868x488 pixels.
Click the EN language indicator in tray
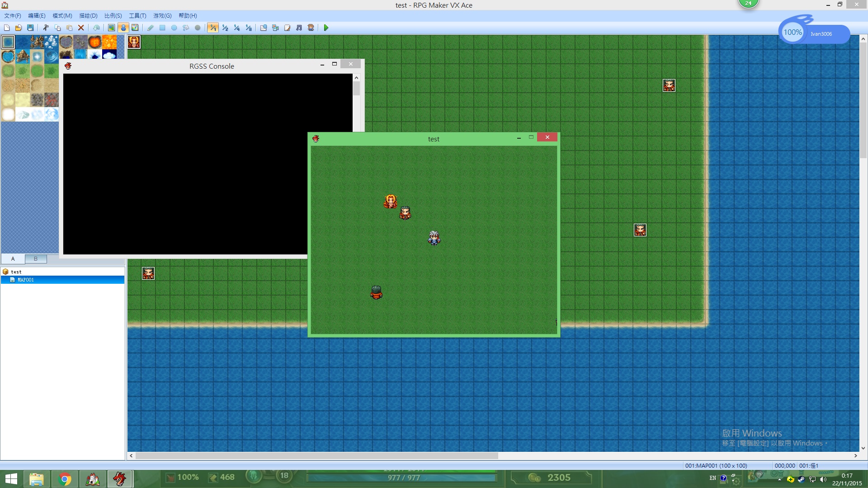tap(712, 478)
